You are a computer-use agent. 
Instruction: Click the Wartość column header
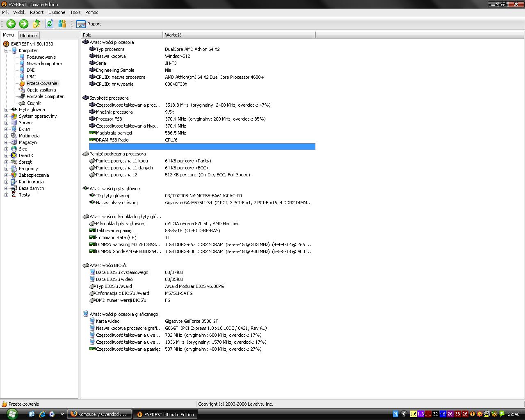click(x=239, y=35)
